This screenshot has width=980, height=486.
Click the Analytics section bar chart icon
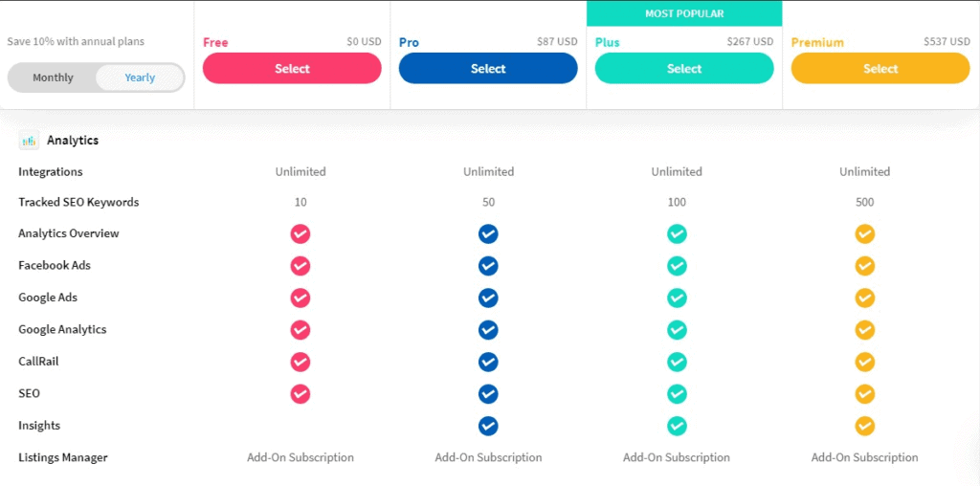pyautogui.click(x=29, y=141)
